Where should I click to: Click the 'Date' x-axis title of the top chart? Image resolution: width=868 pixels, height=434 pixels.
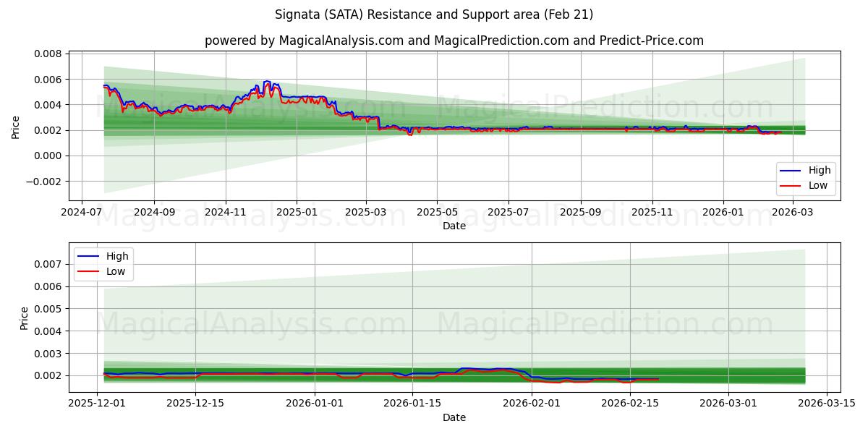[x=454, y=226]
